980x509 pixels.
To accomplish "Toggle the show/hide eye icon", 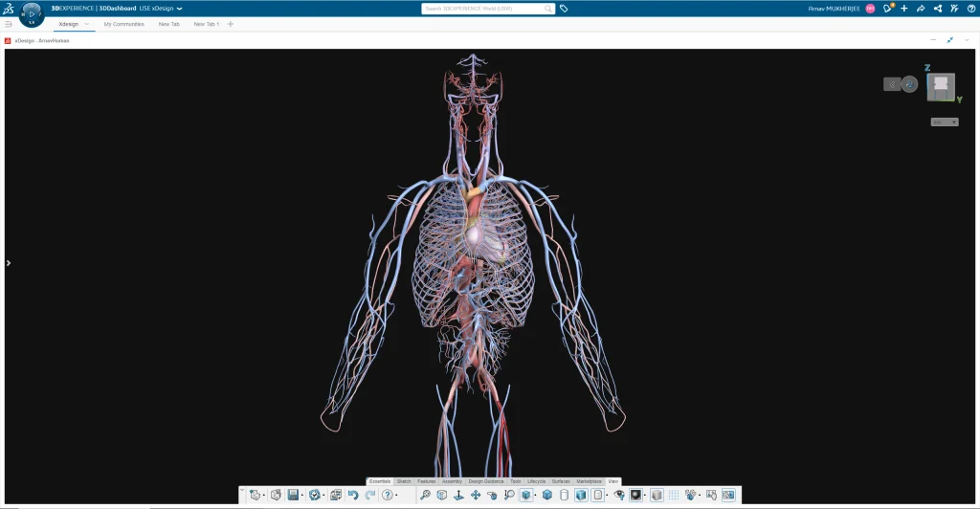I will pos(618,495).
